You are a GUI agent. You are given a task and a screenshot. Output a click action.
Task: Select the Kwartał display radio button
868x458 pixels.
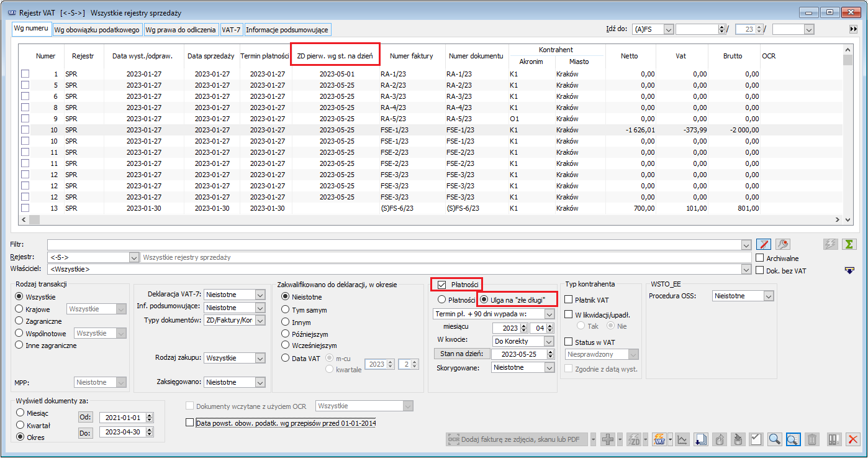point(20,425)
